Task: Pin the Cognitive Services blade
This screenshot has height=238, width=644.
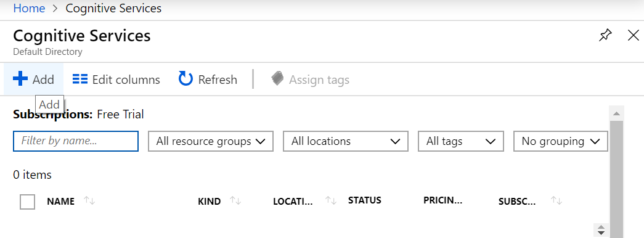Action: click(605, 36)
